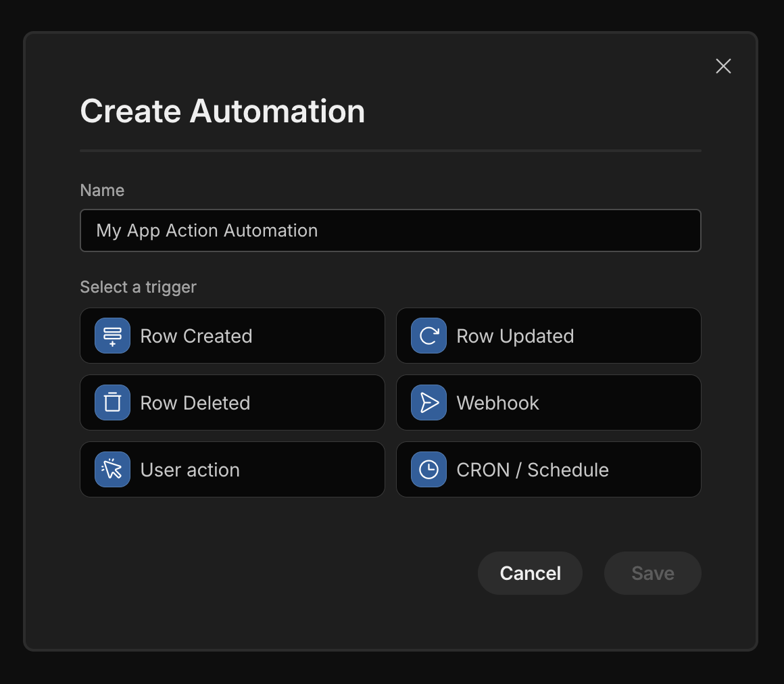Viewport: 784px width, 684px height.
Task: Click the Webhook paper plane icon
Action: tap(428, 403)
